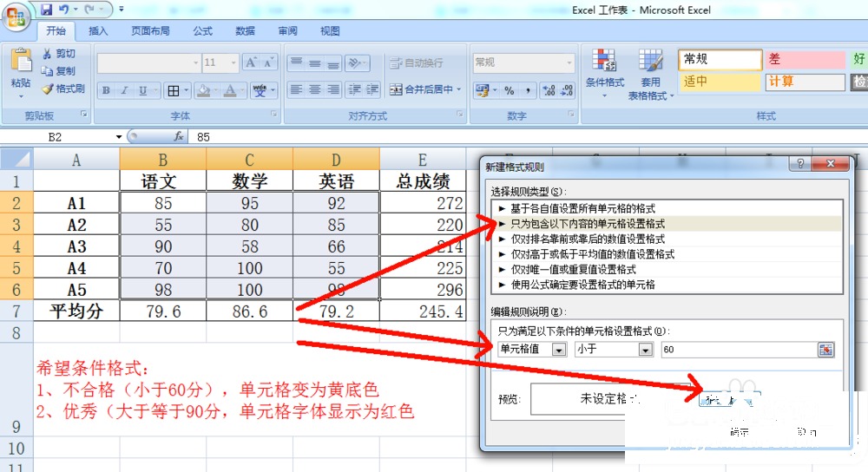
Task: Click the range selector icon beside 60
Action: click(x=825, y=350)
